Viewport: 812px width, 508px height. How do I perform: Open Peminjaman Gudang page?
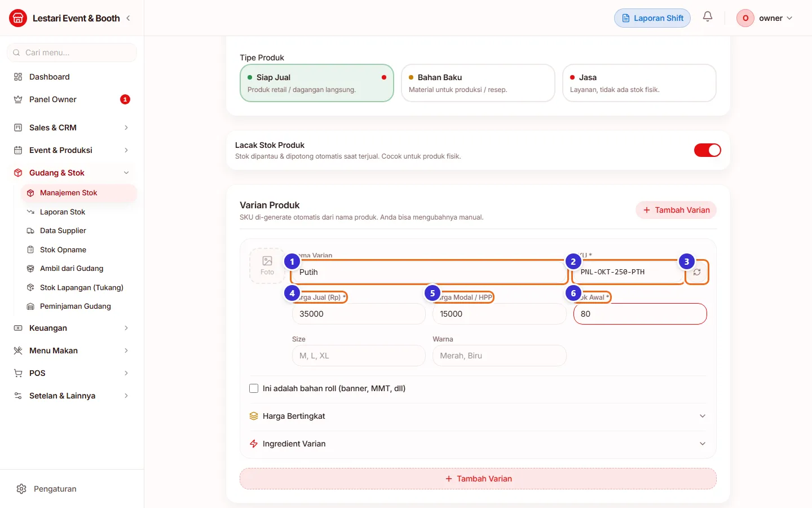tap(79, 306)
